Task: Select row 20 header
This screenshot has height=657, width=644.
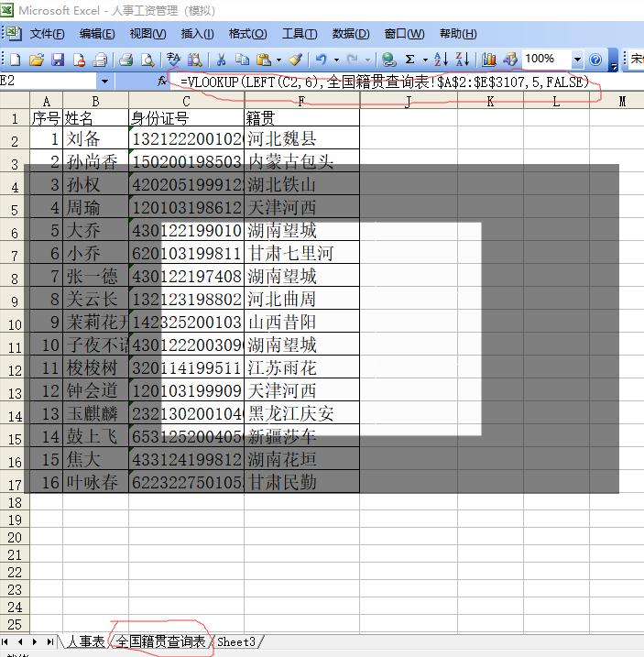Action: point(15,537)
